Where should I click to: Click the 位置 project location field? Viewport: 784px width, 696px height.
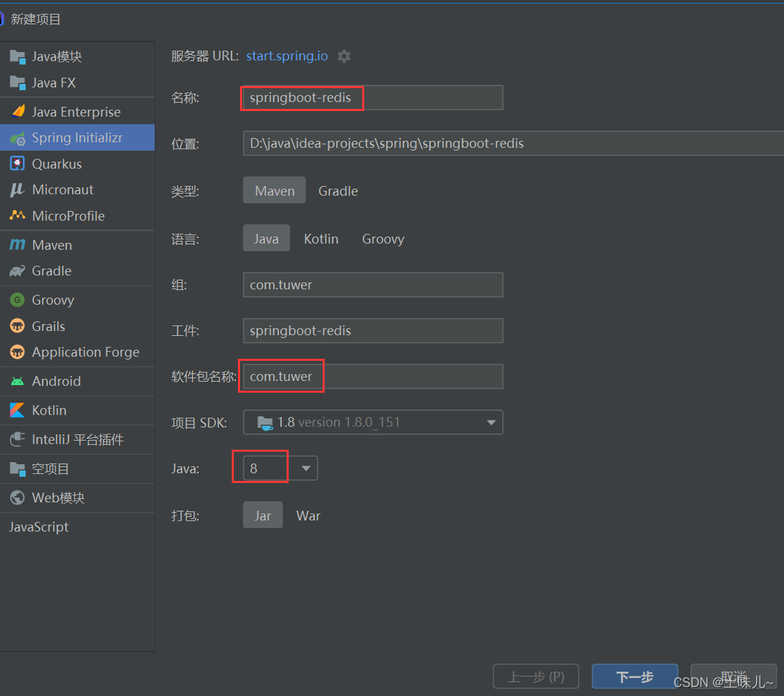click(x=513, y=144)
